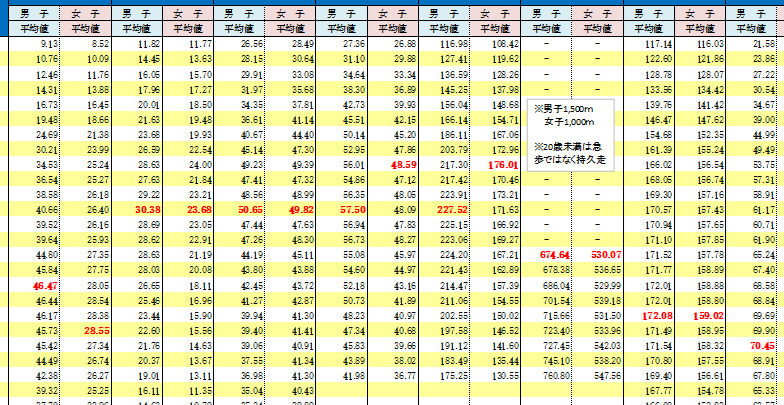Select the first-row cell 9.13
Viewport: 784px width, 405px height.
pos(50,44)
